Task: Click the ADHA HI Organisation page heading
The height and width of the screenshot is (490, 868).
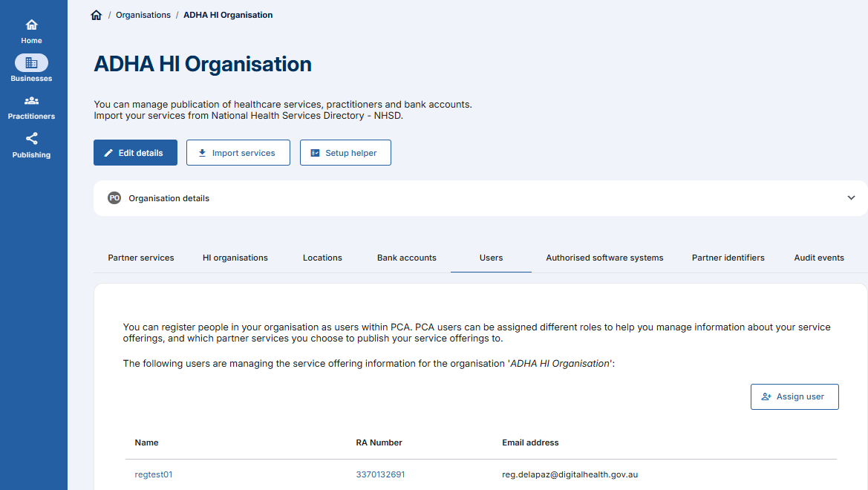Action: (x=203, y=65)
